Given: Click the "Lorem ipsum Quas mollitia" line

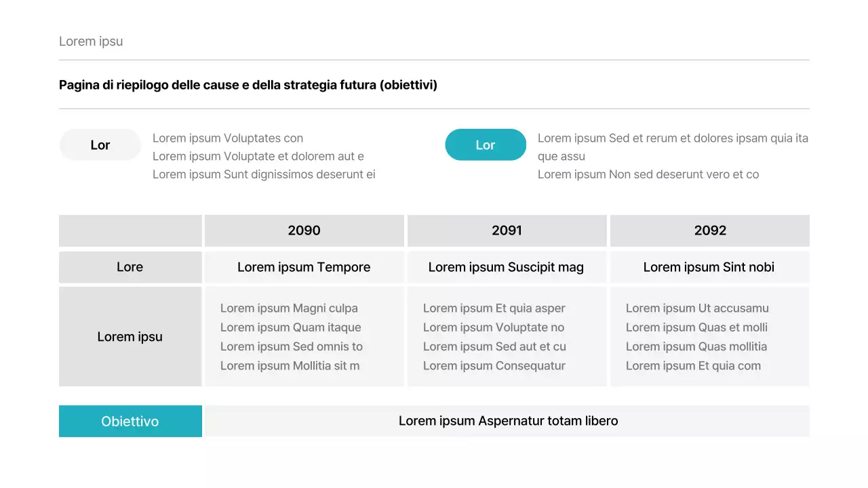Looking at the screenshot, I should point(696,346).
